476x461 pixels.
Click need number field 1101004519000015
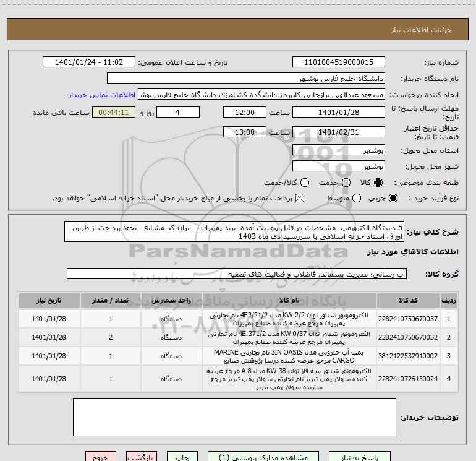339,62
